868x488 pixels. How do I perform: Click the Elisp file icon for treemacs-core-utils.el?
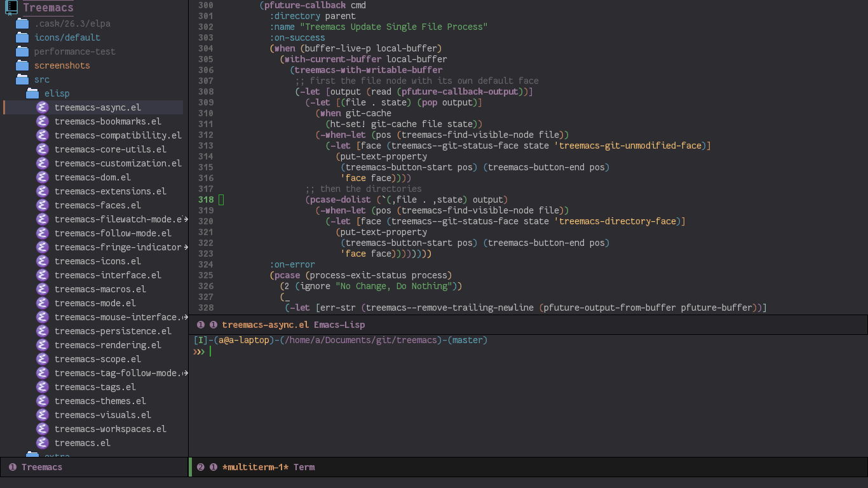pyautogui.click(x=42, y=149)
